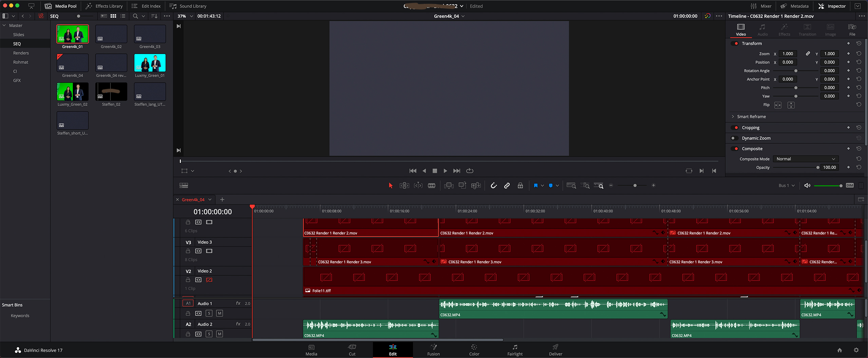Disable the Composite section toggle

735,149
